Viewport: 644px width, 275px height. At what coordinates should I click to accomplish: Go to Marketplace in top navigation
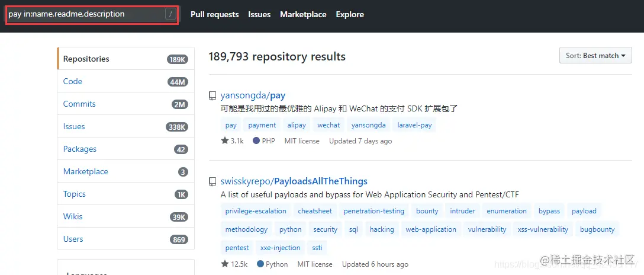click(303, 14)
